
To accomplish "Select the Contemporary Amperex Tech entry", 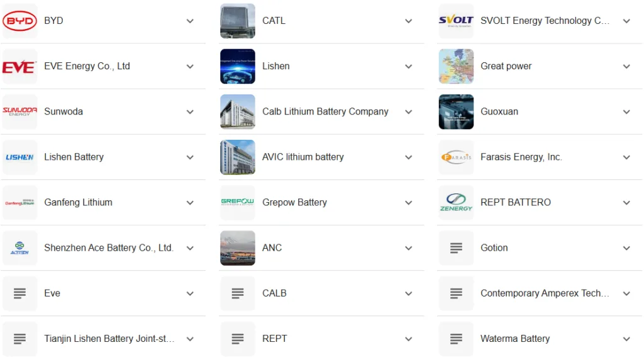I will point(540,293).
